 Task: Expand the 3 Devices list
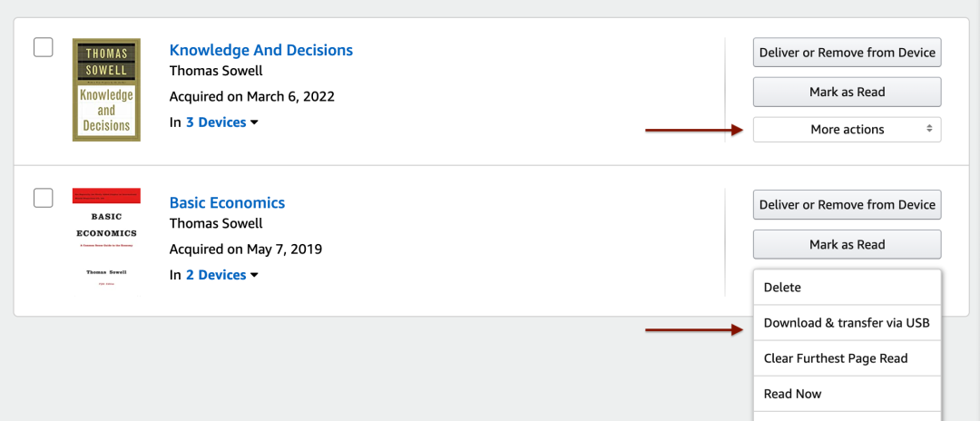click(x=216, y=122)
